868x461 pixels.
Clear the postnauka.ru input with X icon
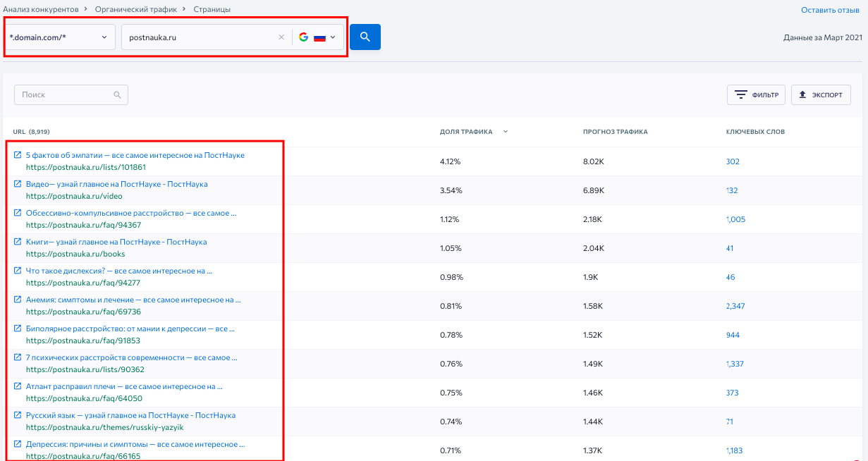(x=281, y=37)
